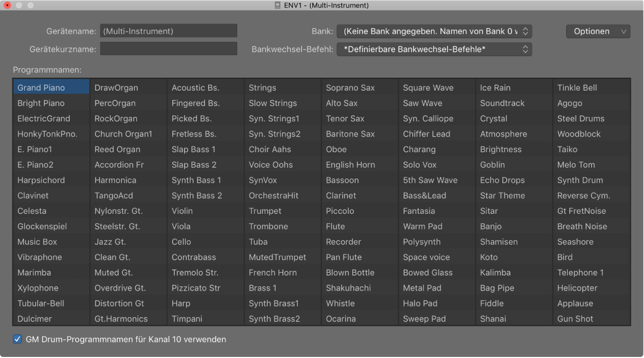The width and height of the screenshot is (644, 358).
Task: Toggle GM Drum-Programmnamen für Kanal 10 checkbox
Action: [18, 339]
